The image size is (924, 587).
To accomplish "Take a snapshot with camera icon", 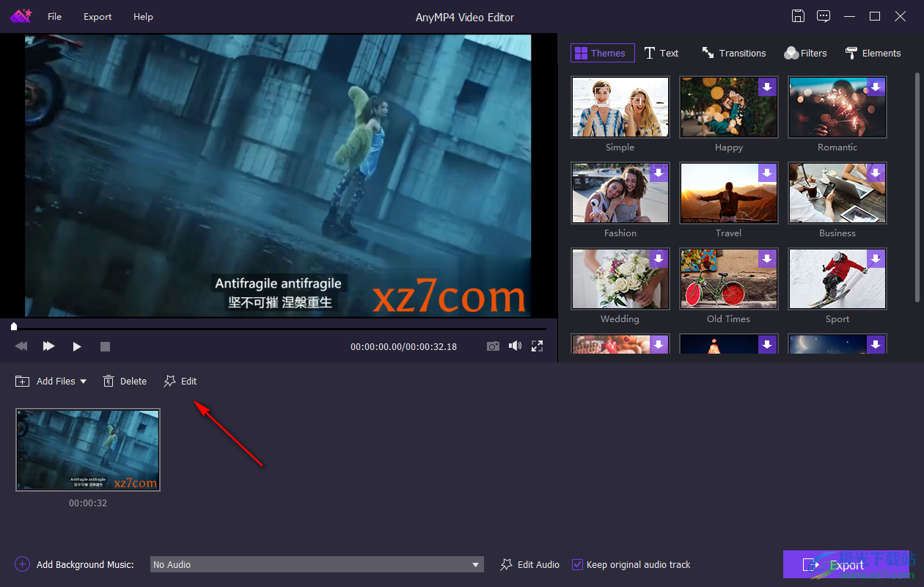I will click(x=494, y=346).
